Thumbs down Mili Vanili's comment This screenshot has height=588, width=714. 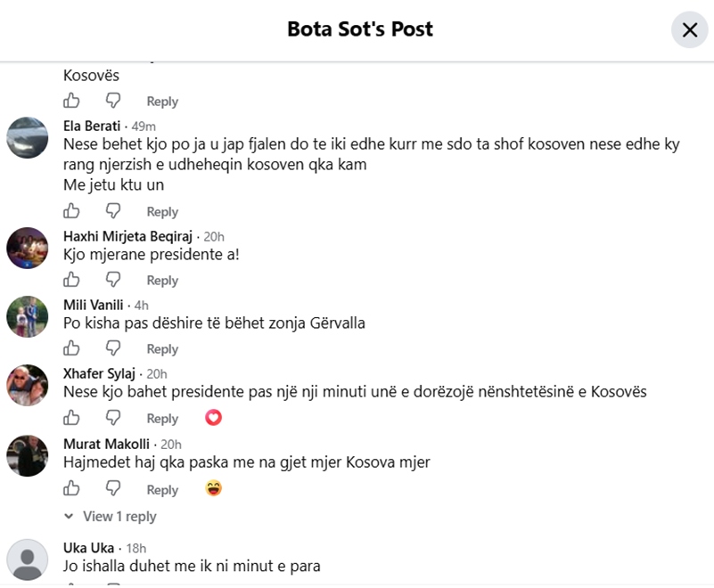(113, 348)
